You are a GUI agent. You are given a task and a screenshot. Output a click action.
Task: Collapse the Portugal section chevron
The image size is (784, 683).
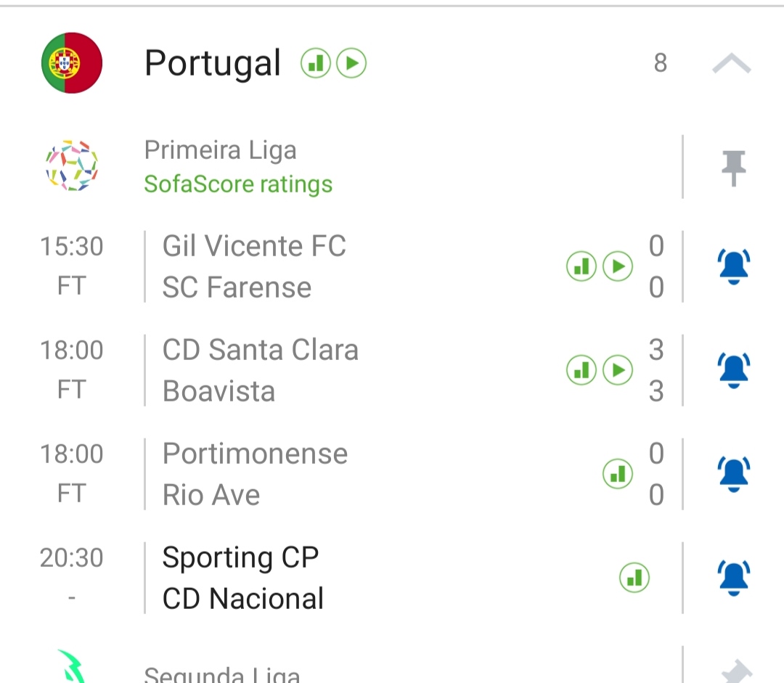(x=731, y=65)
